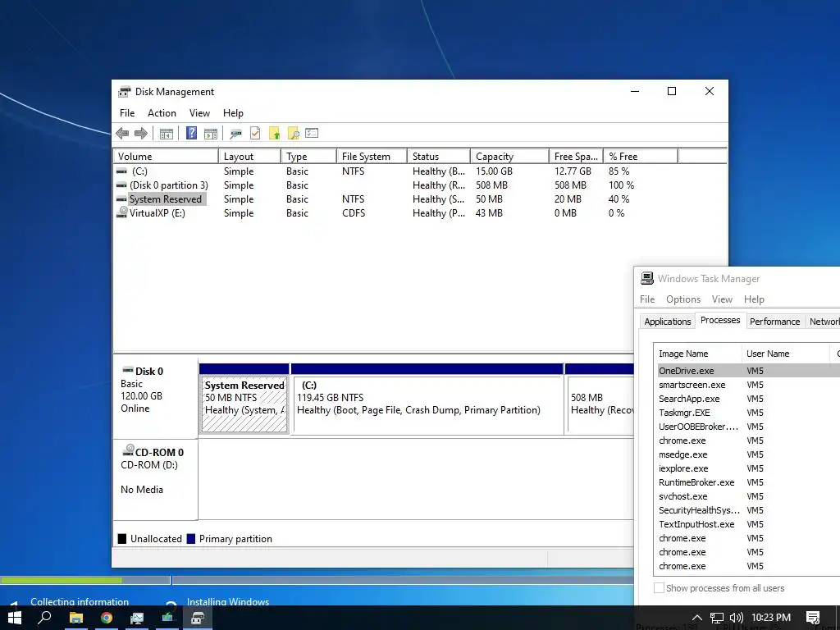The image size is (840, 630).
Task: Click the Disk 0 drive icon
Action: (x=128, y=370)
